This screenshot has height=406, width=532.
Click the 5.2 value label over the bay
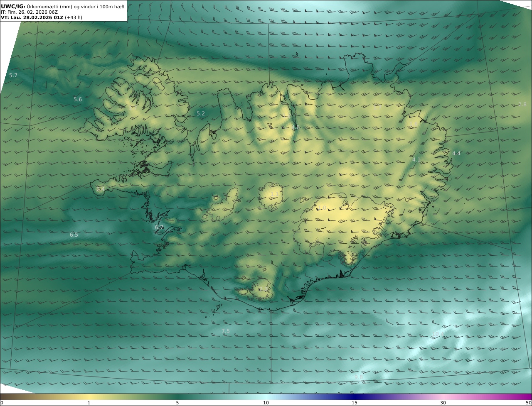pyautogui.click(x=201, y=114)
